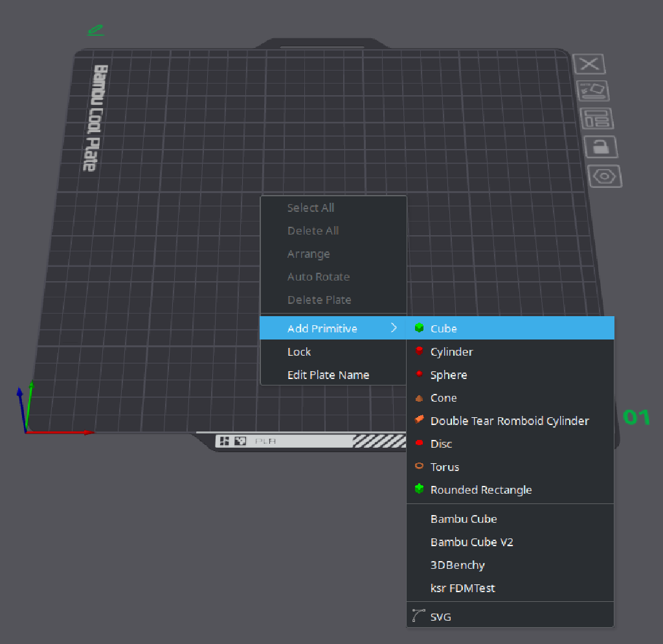
Task: Click the green 01 plate number
Action: click(x=636, y=417)
